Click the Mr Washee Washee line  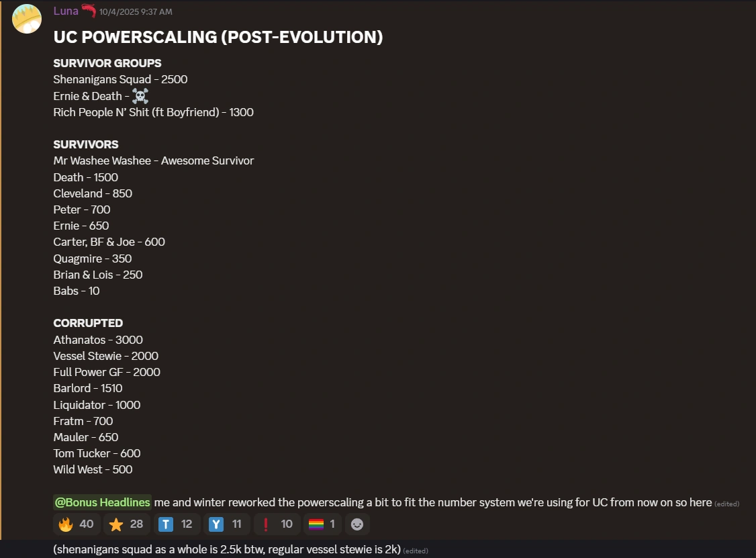(x=153, y=160)
